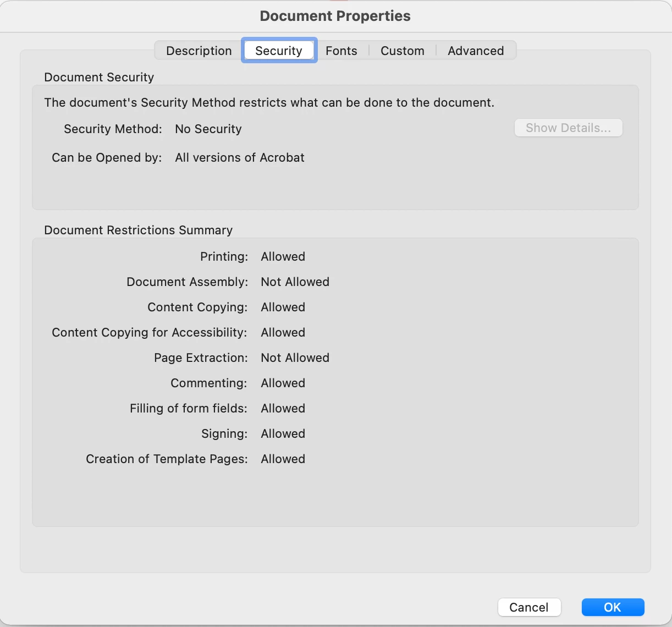
Task: Click the "Filling of form fields:" label
Action: click(x=189, y=408)
